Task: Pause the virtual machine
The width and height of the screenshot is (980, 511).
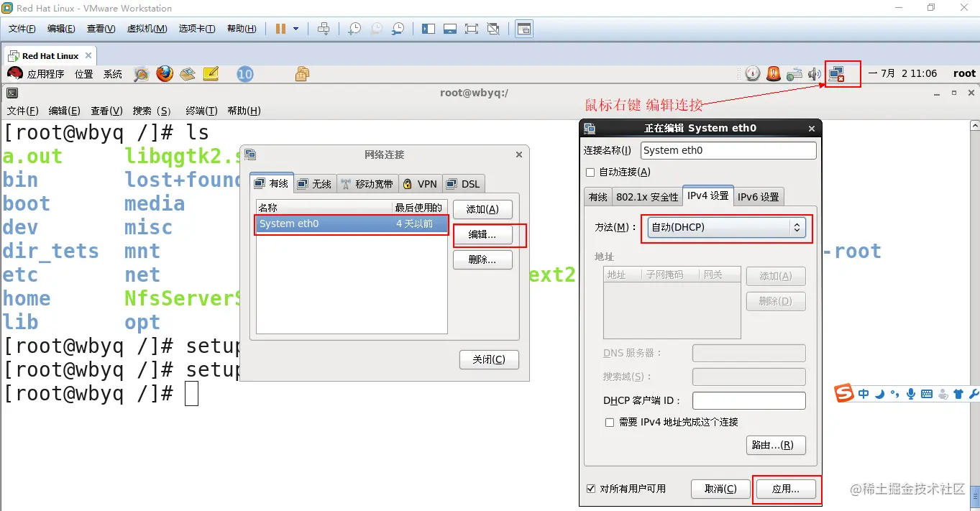Action: tap(280, 29)
